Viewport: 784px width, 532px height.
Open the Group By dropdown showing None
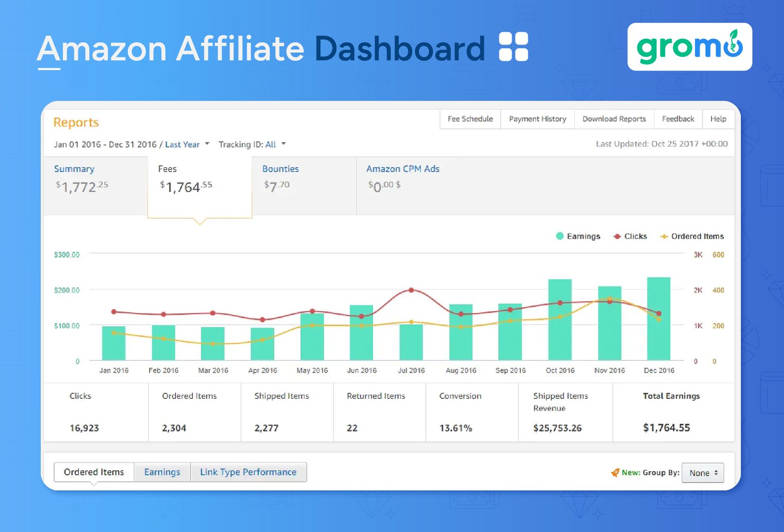pos(703,473)
